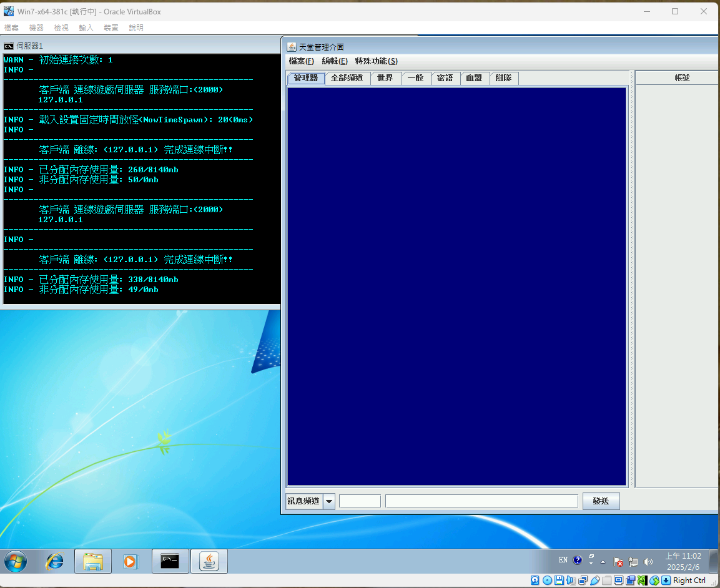Focus the long message text input field
Image resolution: width=720 pixels, height=588 pixels.
[481, 501]
